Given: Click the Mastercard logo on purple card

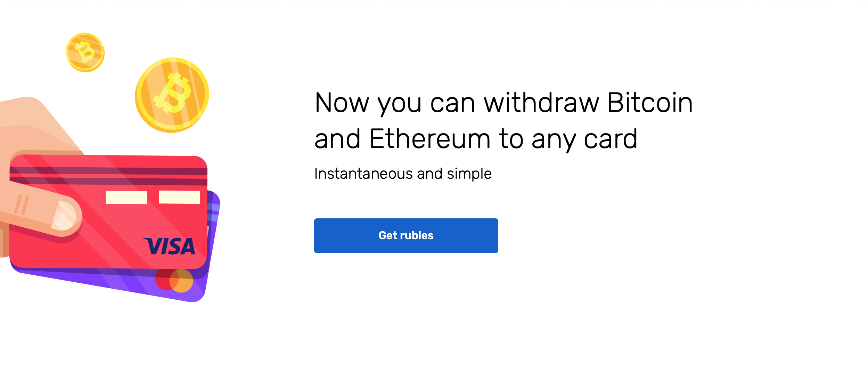Looking at the screenshot, I should tap(174, 280).
